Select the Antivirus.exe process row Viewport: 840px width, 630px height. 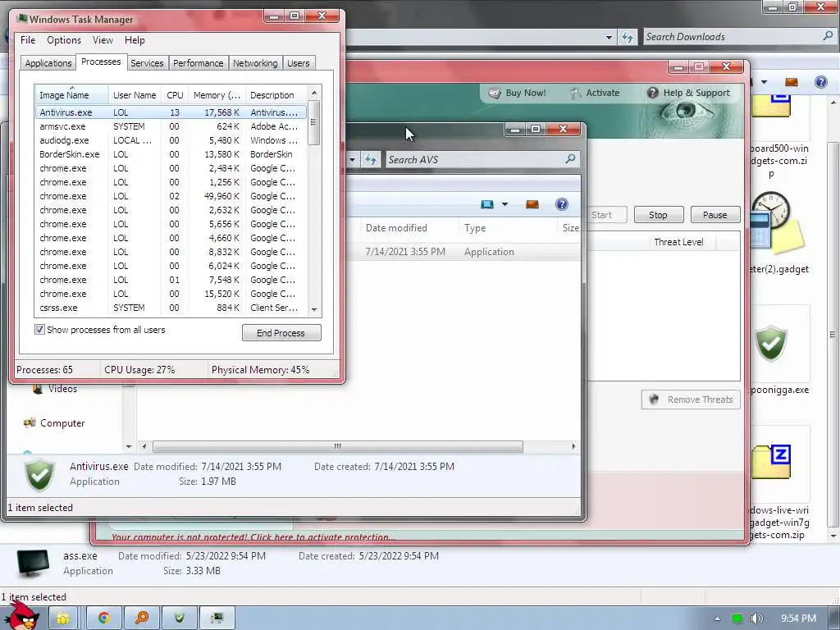(x=171, y=112)
